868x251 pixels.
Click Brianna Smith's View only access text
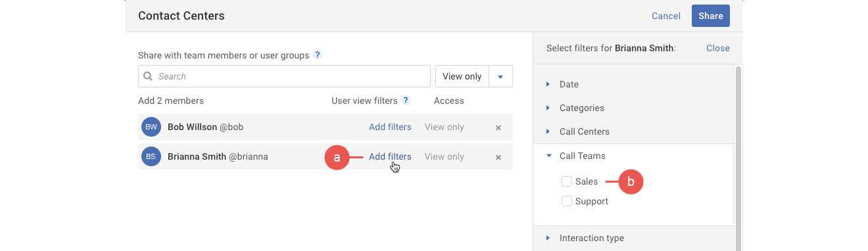click(x=445, y=156)
